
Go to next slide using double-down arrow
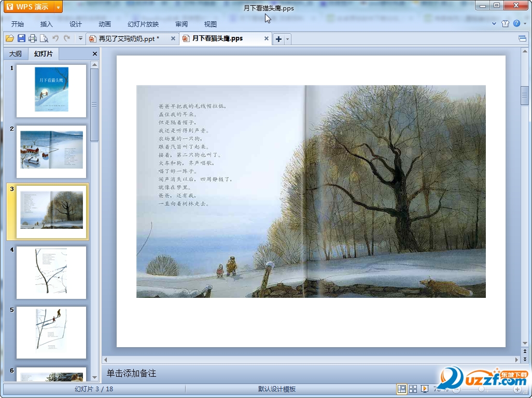point(525,359)
